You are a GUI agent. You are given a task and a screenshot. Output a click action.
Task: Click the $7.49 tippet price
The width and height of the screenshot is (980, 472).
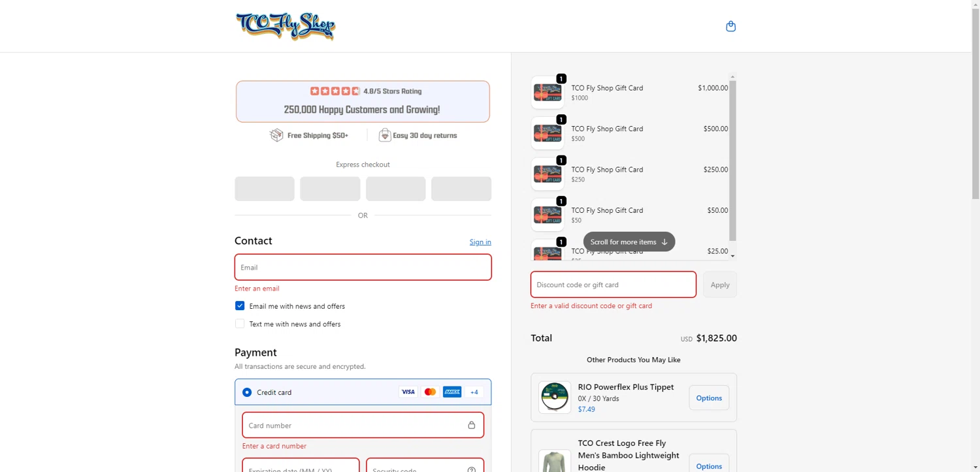point(587,409)
